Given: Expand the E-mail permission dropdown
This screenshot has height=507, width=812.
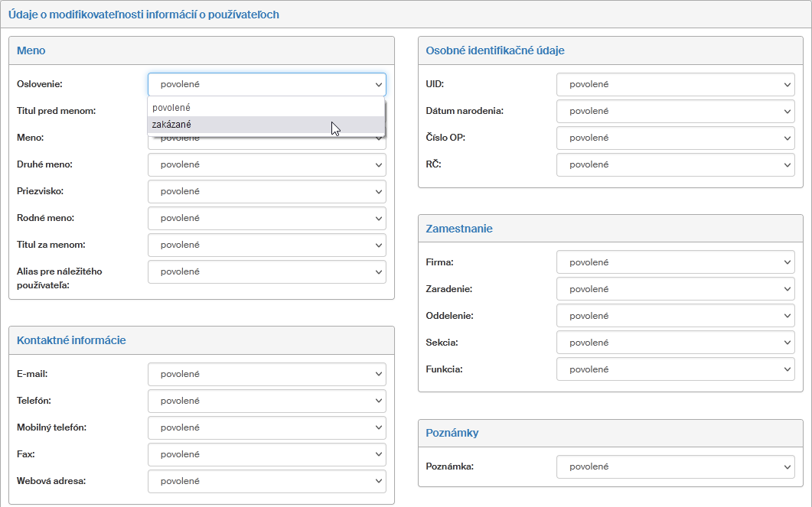Looking at the screenshot, I should 266,375.
